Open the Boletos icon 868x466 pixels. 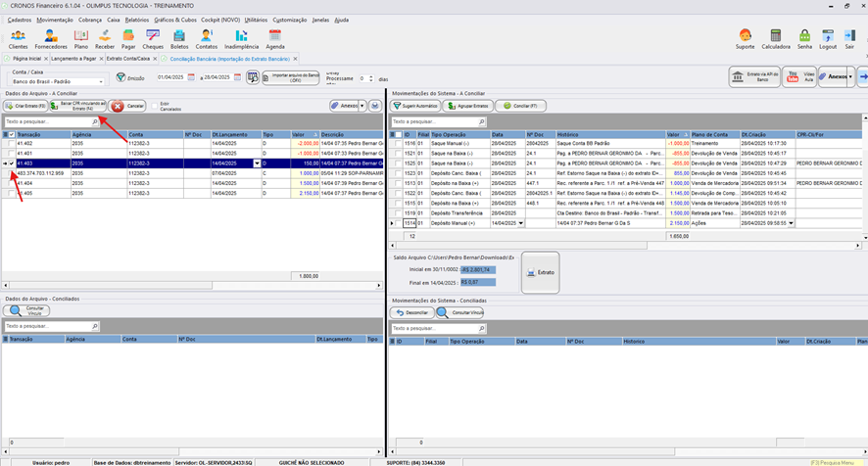[x=179, y=39]
